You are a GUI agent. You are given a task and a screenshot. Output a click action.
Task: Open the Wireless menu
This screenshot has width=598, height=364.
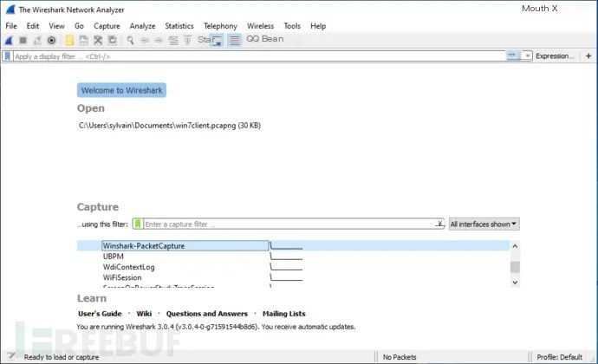point(260,26)
